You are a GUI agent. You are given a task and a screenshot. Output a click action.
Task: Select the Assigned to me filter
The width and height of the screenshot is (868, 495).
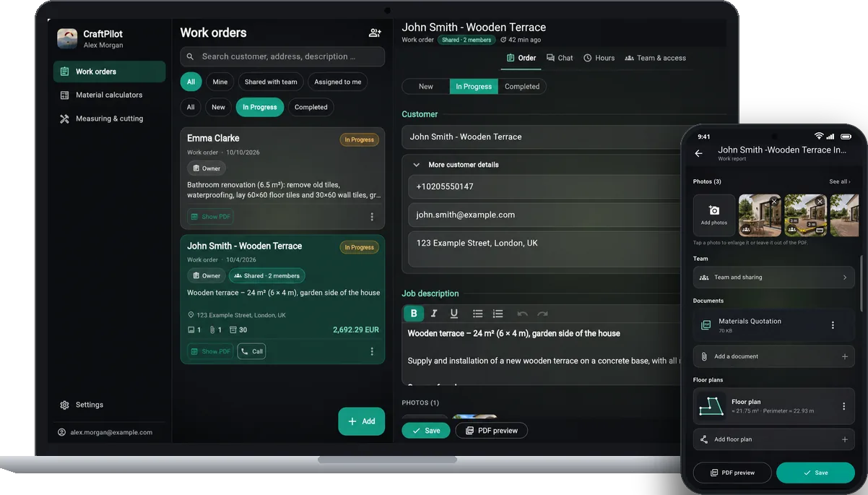click(337, 82)
